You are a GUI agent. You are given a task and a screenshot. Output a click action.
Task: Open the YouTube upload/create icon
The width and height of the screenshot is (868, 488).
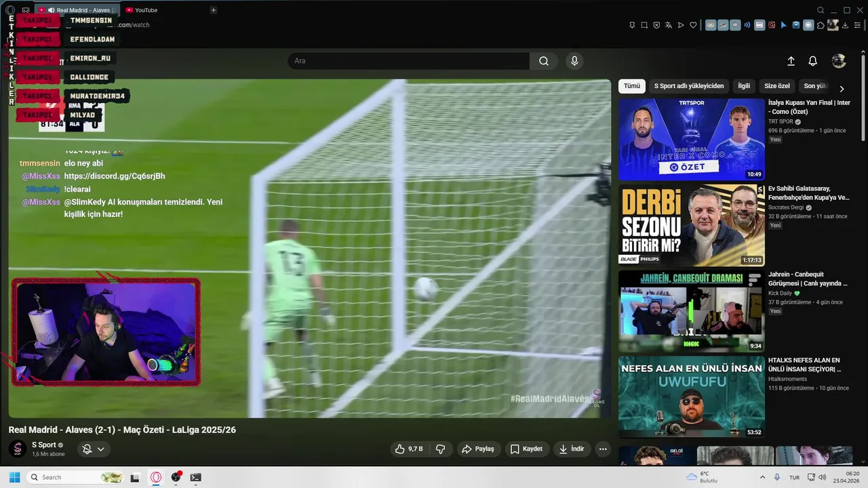[x=791, y=61]
